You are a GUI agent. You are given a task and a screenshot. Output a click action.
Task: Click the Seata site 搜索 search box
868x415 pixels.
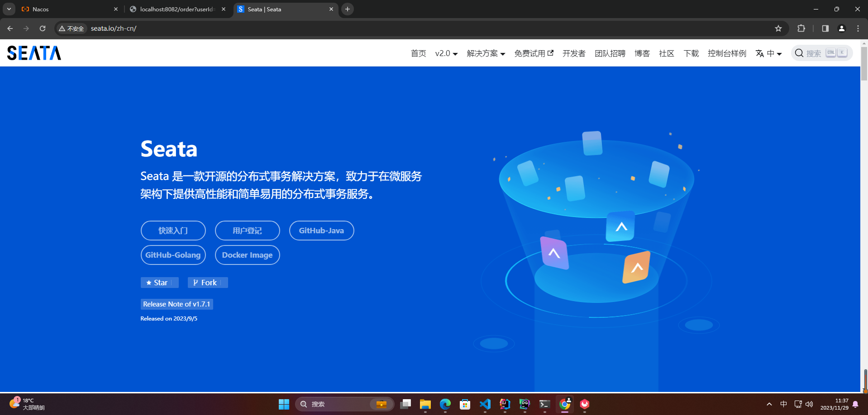[x=822, y=53]
